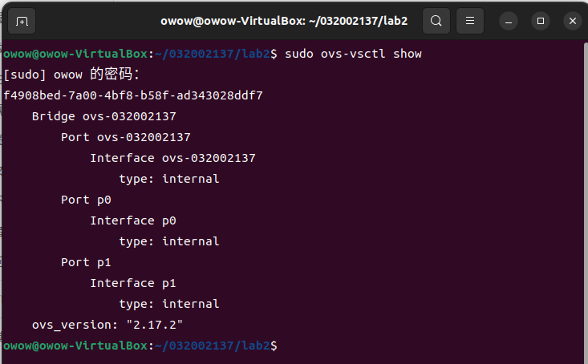Screen dimensions: 588x364
Task: Click the [sudo] password prompt line
Action: pos(72,75)
